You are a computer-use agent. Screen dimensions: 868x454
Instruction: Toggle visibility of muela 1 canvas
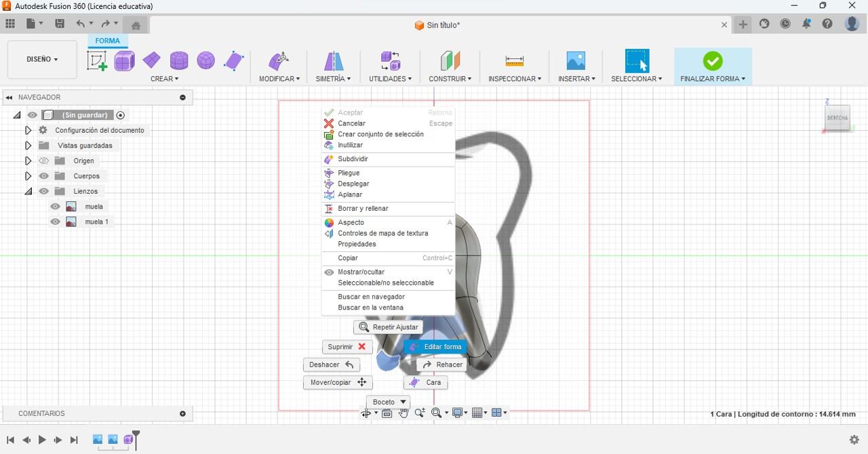(x=56, y=222)
